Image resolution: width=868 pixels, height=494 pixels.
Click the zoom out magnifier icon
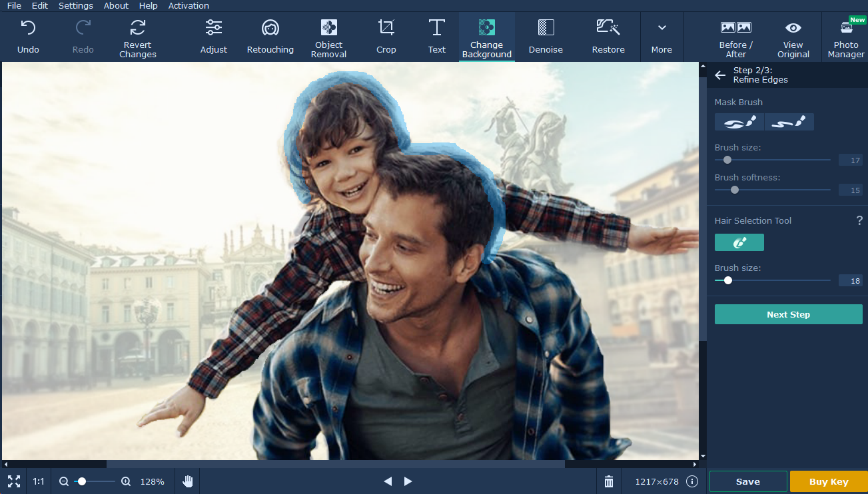[64, 481]
